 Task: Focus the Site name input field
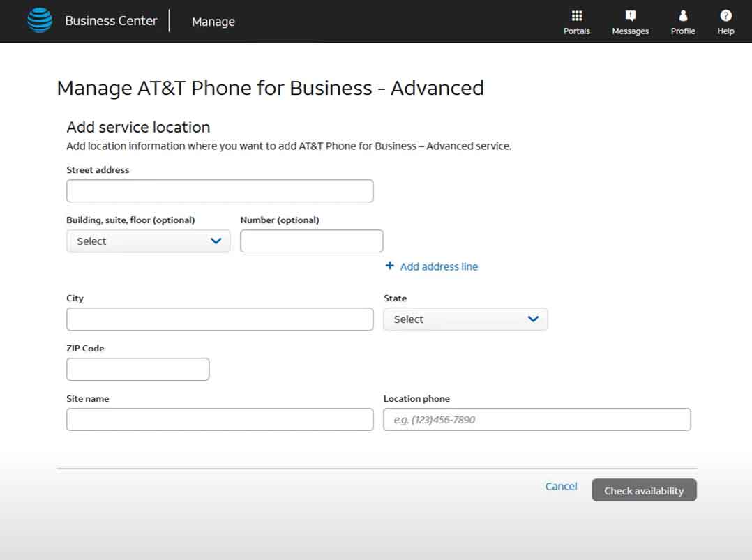tap(220, 420)
